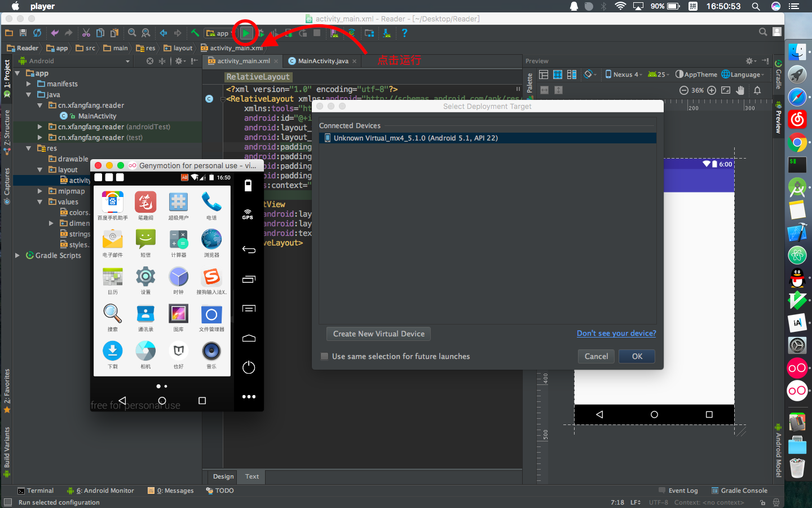Viewport: 812px width, 508px height.
Task: Click the AppTheme button in Preview
Action: click(x=696, y=75)
